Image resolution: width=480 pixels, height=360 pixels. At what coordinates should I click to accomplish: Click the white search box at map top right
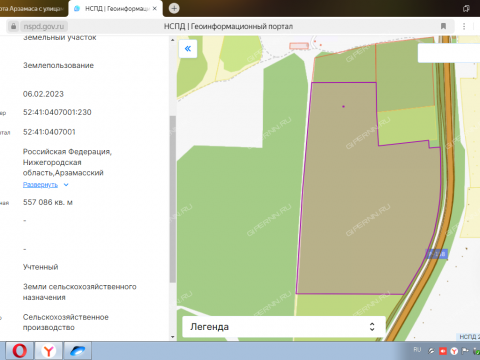click(449, 53)
